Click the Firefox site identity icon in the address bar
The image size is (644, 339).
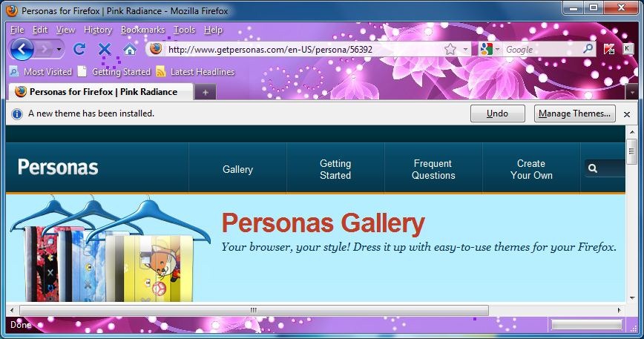coord(156,49)
